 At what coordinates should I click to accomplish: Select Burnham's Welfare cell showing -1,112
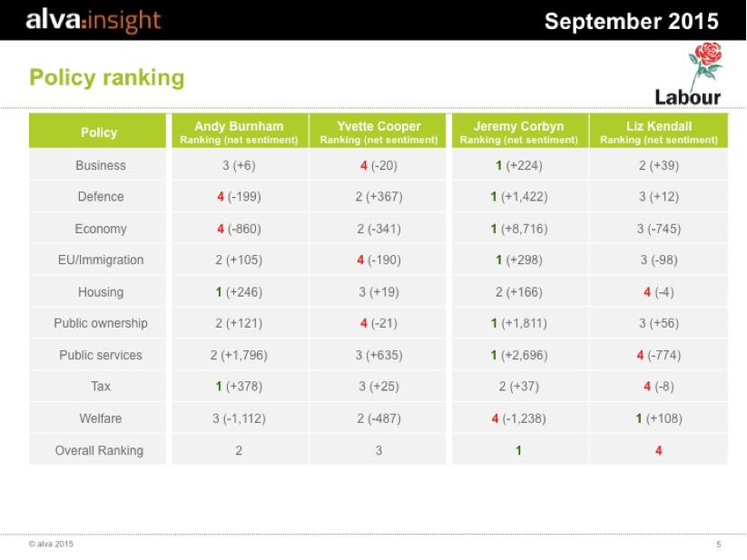(239, 418)
